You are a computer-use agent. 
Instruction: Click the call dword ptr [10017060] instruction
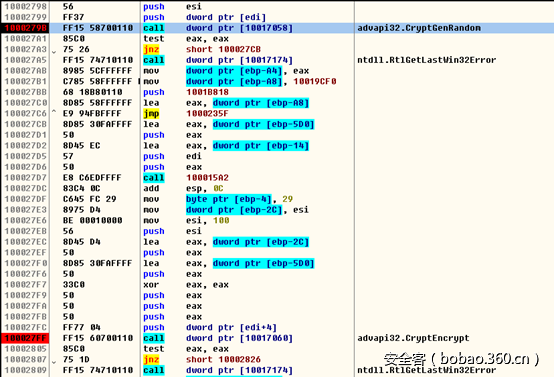(218, 338)
